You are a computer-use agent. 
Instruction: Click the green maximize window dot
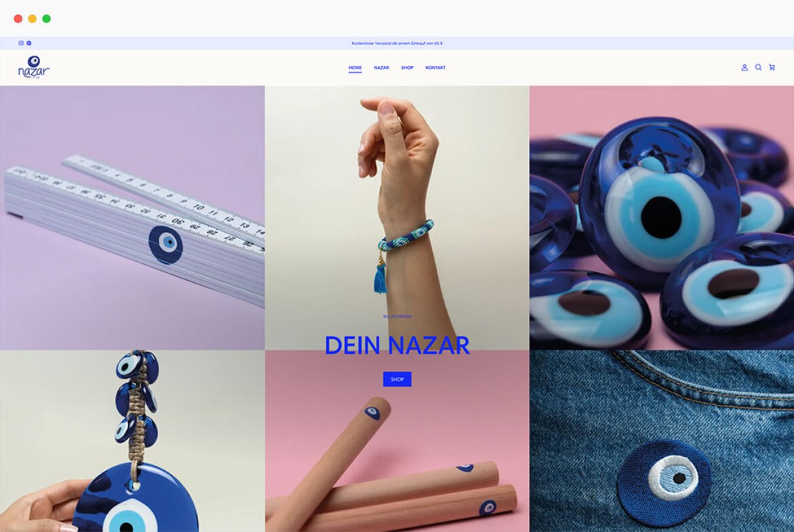coord(46,19)
